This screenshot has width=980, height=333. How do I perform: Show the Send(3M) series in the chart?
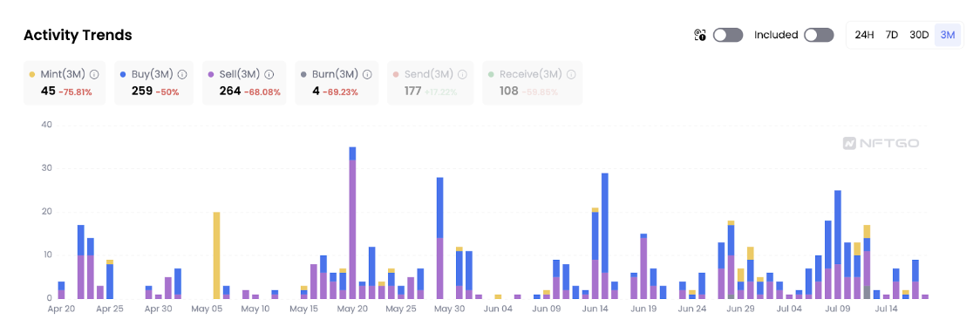[x=431, y=83]
